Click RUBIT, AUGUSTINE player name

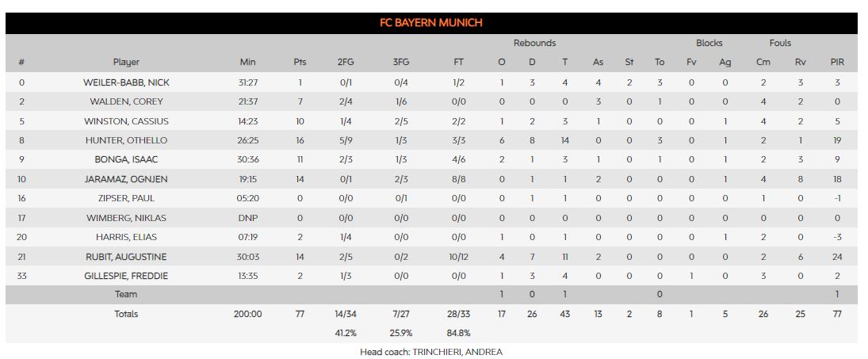126,257
